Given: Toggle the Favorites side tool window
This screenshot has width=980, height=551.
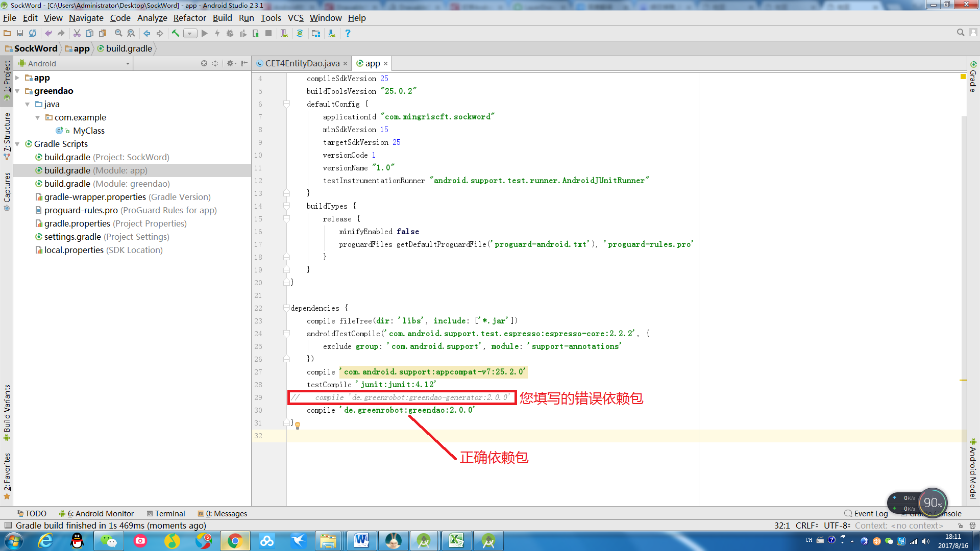Looking at the screenshot, I should click(7, 476).
